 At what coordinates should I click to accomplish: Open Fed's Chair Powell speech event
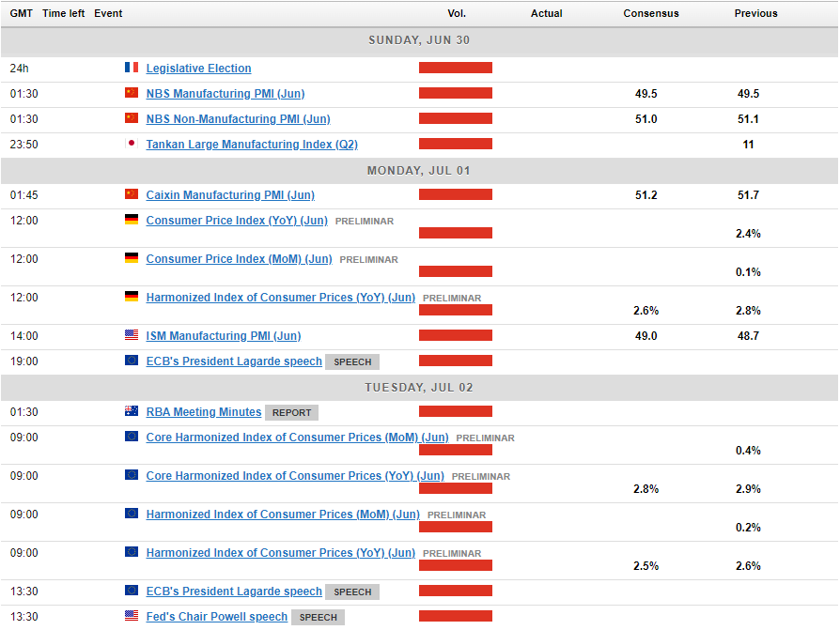216,617
